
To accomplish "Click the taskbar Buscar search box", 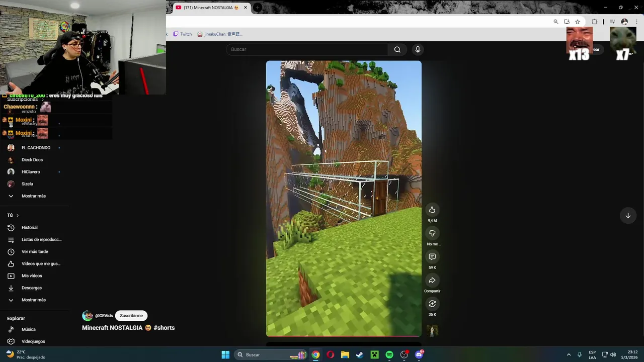I will pyautogui.click(x=271, y=354).
